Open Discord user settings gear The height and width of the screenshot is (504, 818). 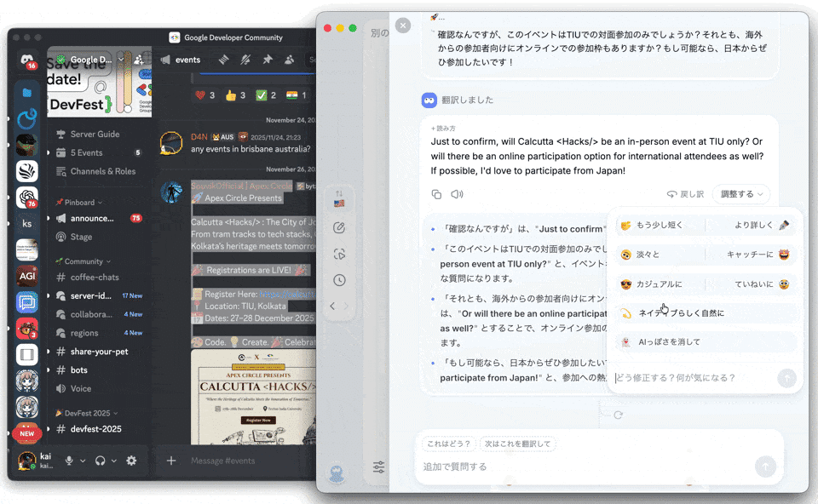tap(131, 461)
